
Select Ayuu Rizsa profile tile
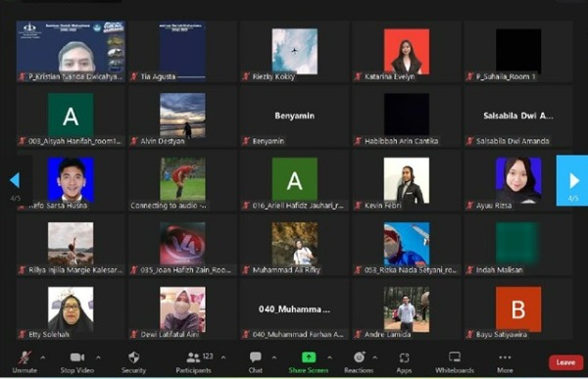coord(518,180)
